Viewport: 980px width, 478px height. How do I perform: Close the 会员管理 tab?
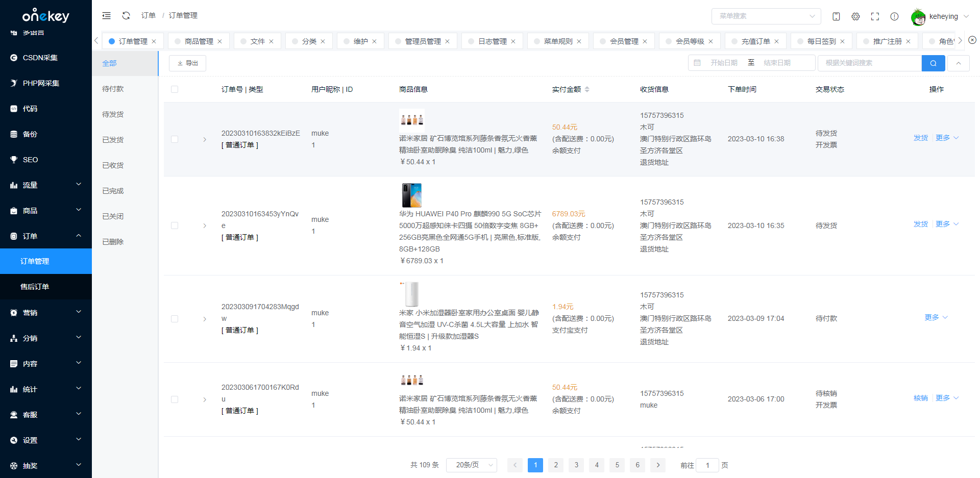(645, 41)
